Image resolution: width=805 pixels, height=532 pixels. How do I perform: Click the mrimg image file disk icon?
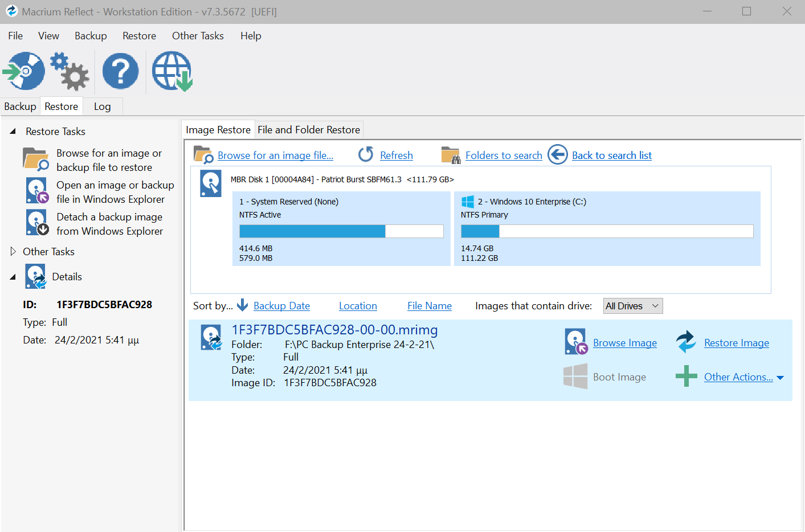211,337
